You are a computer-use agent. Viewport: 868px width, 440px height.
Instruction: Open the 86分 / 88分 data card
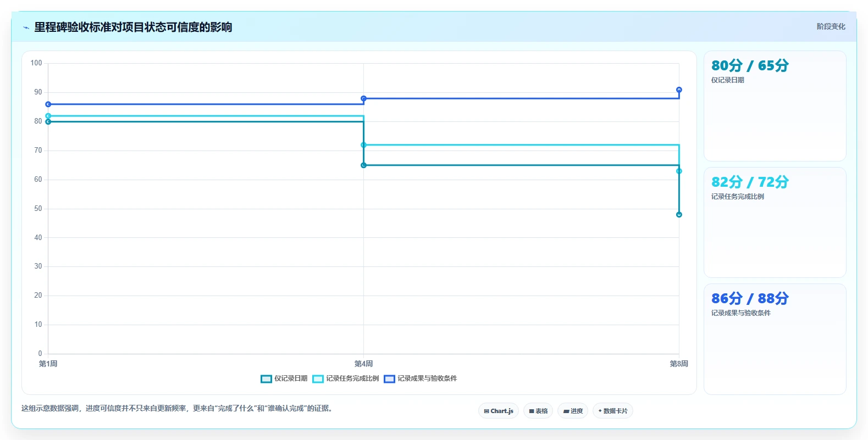click(x=775, y=339)
